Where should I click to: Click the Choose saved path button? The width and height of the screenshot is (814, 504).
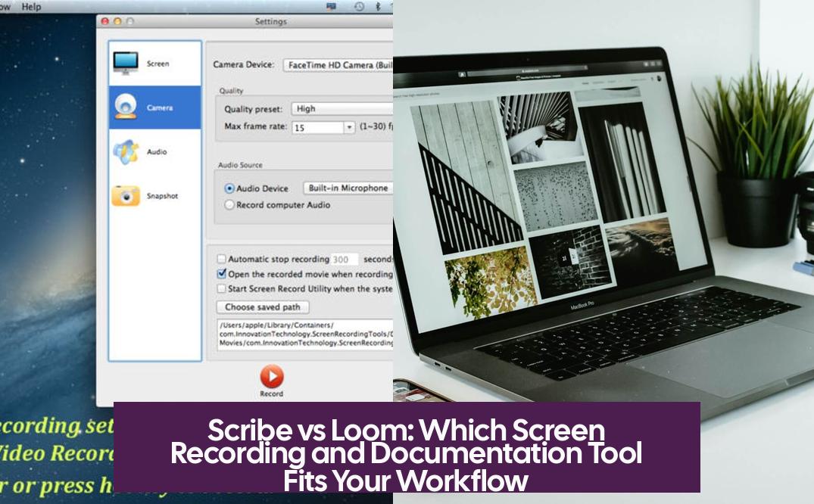(x=263, y=306)
